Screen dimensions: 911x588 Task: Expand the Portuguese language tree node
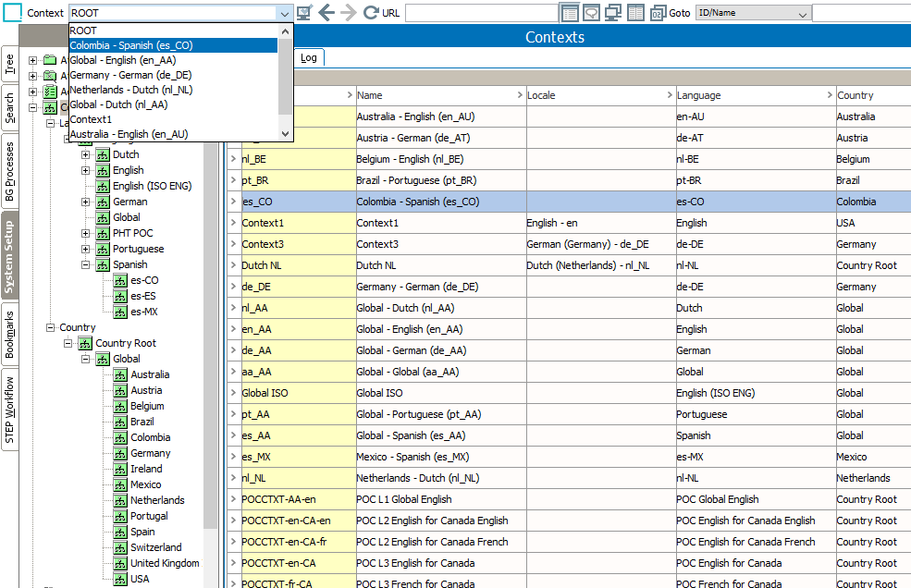pyautogui.click(x=86, y=249)
